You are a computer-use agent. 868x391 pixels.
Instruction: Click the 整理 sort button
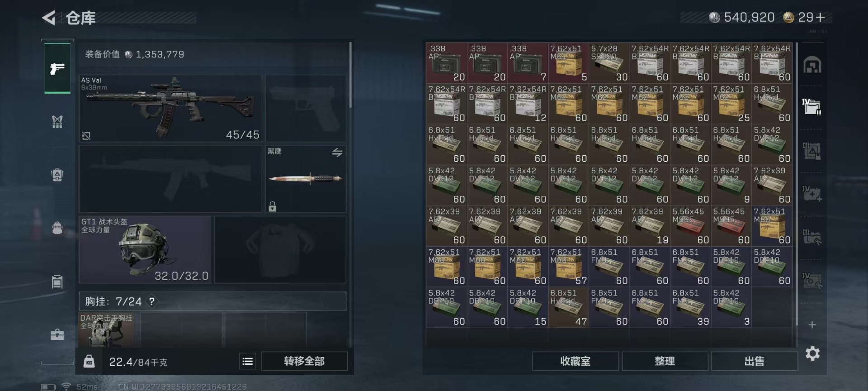(665, 361)
